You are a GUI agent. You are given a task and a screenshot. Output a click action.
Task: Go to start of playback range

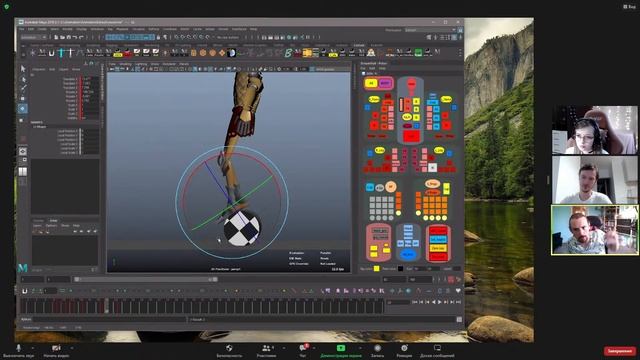click(415, 302)
